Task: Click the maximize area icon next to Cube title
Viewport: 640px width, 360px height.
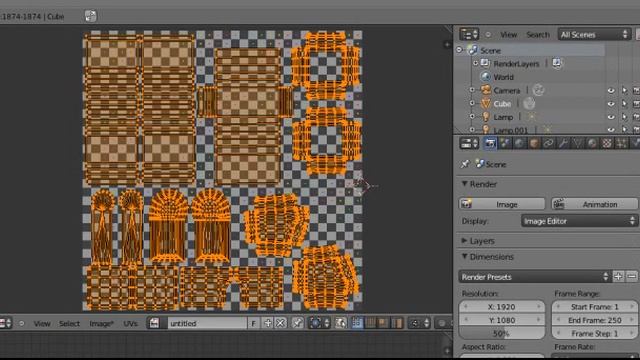Action: (x=90, y=16)
